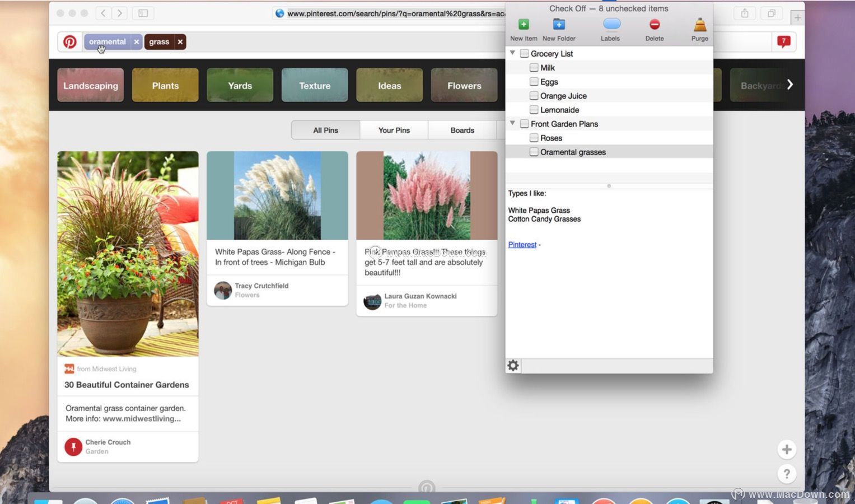This screenshot has width=855, height=504.
Task: Purge checked items with broom icon
Action: (700, 25)
